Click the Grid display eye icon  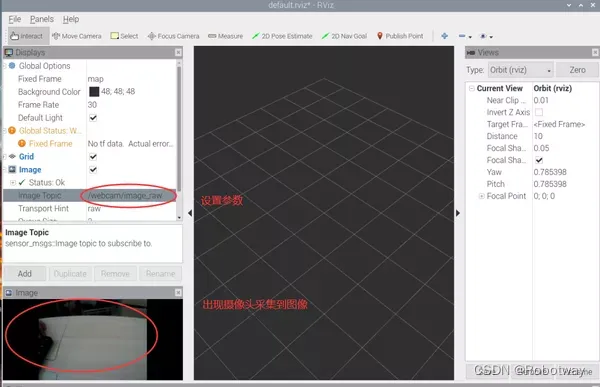[x=12, y=157]
